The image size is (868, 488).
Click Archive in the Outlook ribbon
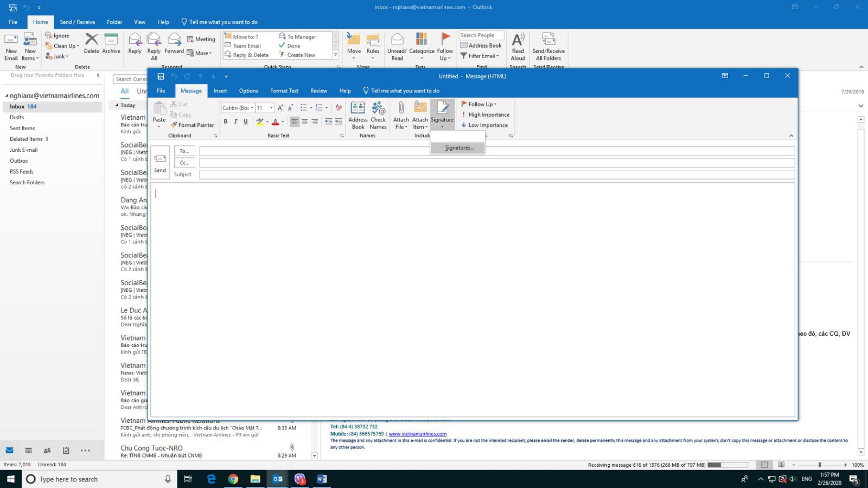point(111,43)
